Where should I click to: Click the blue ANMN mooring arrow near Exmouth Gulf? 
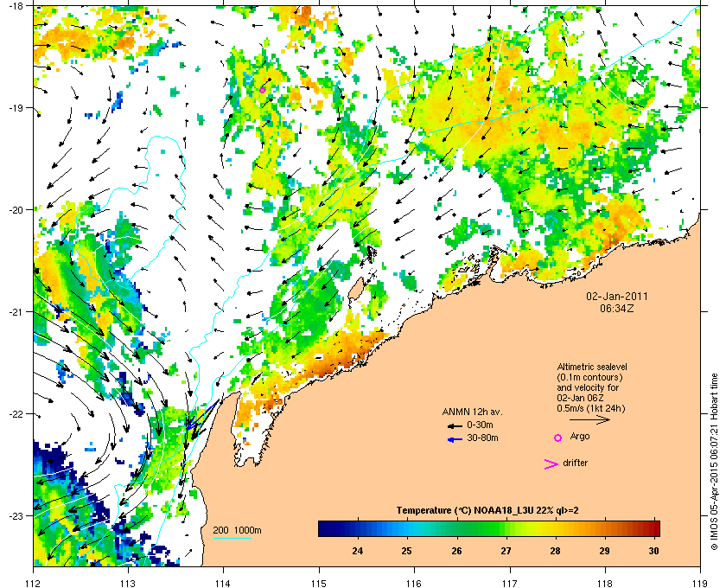202,414
